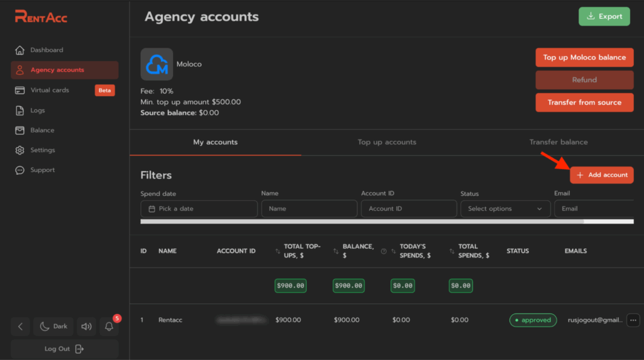Open Dashboard from the sidebar
Image resolution: width=644 pixels, height=360 pixels.
[x=47, y=50]
